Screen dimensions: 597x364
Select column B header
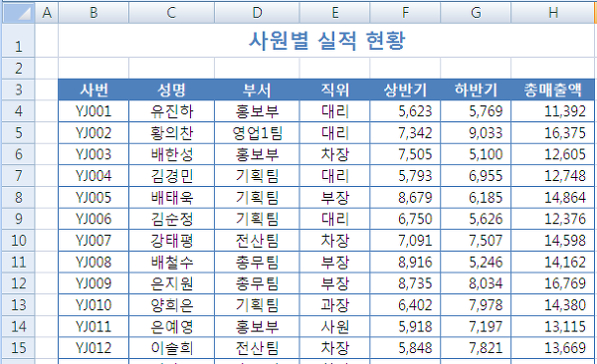94,13
